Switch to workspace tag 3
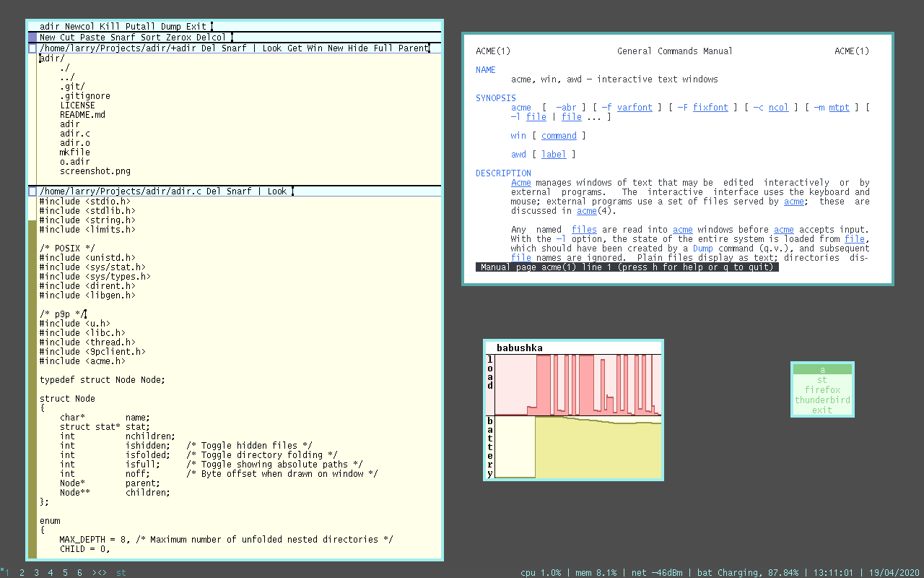This screenshot has width=924, height=578. point(36,573)
